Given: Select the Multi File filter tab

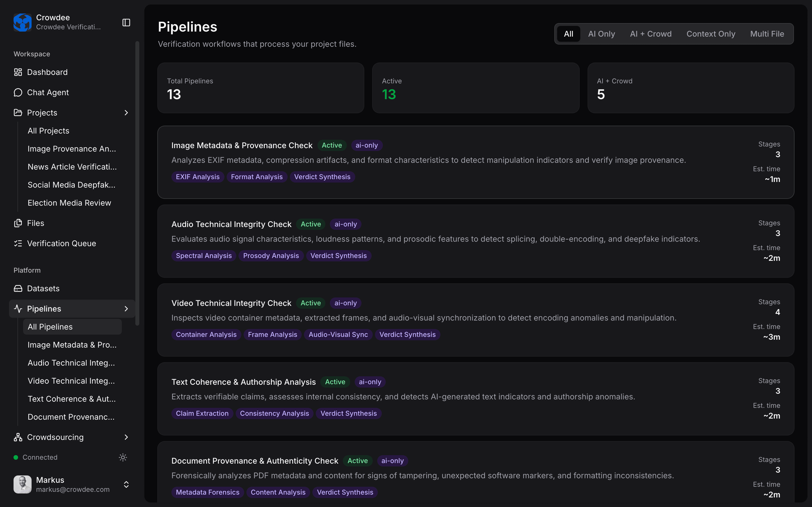Looking at the screenshot, I should pyautogui.click(x=767, y=34).
